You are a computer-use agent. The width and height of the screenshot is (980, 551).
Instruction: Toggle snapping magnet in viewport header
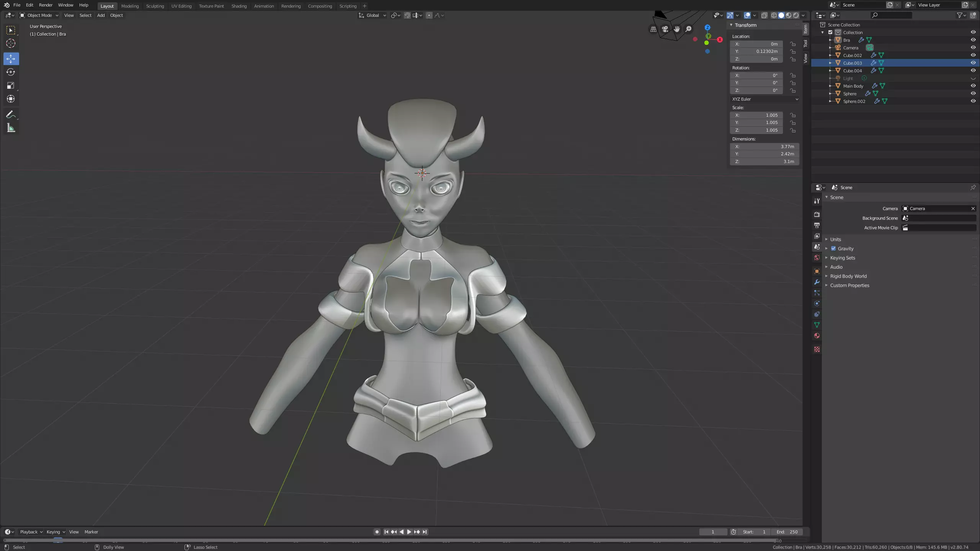407,15
